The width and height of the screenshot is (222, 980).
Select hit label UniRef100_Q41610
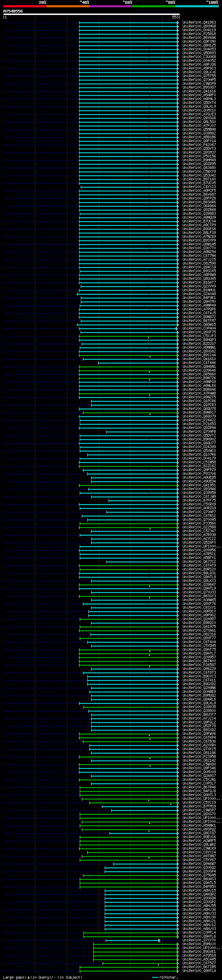tap(199, 359)
